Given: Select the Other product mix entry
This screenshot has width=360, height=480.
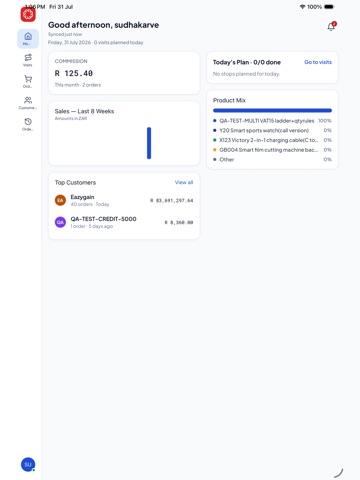Looking at the screenshot, I should pos(272,159).
